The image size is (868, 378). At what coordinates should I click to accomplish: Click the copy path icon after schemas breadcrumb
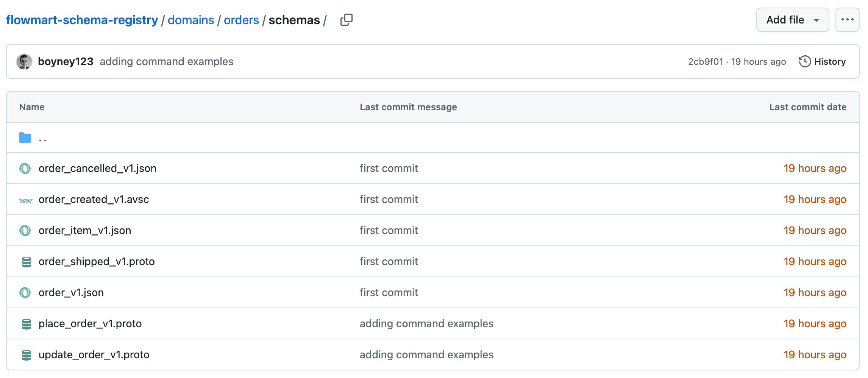tap(346, 20)
